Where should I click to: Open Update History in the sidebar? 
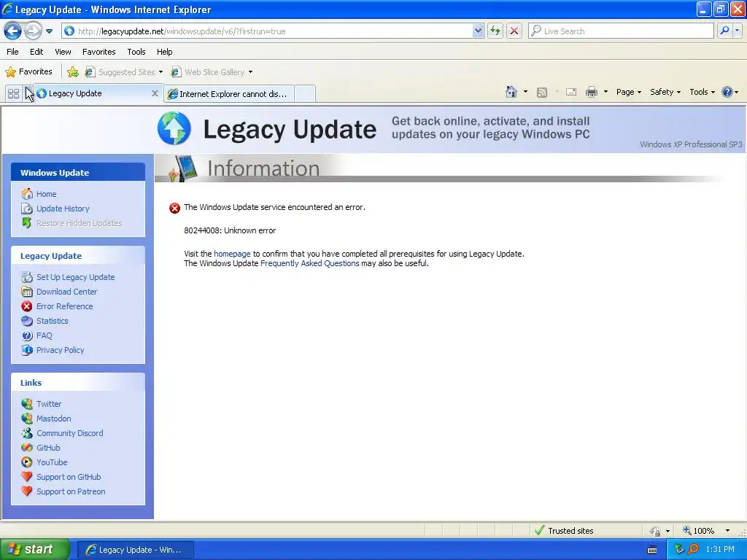click(x=63, y=209)
